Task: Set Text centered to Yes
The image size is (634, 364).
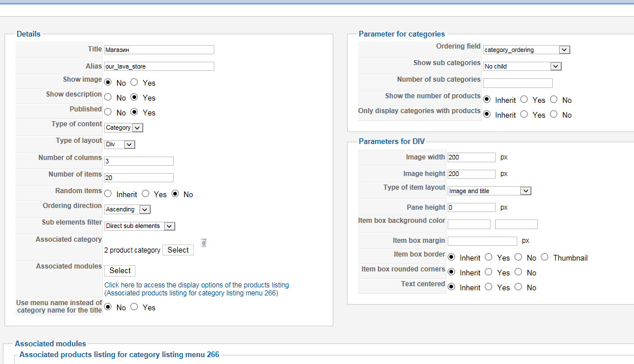Action: tap(488, 287)
